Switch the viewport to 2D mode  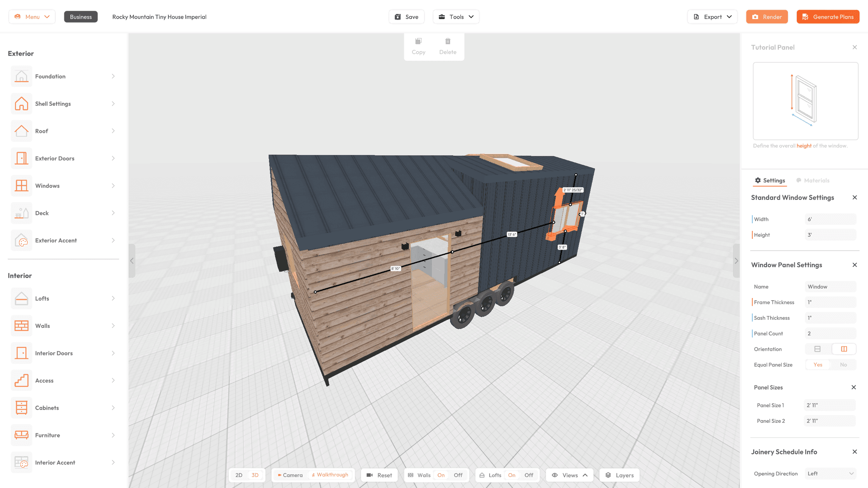coord(239,475)
